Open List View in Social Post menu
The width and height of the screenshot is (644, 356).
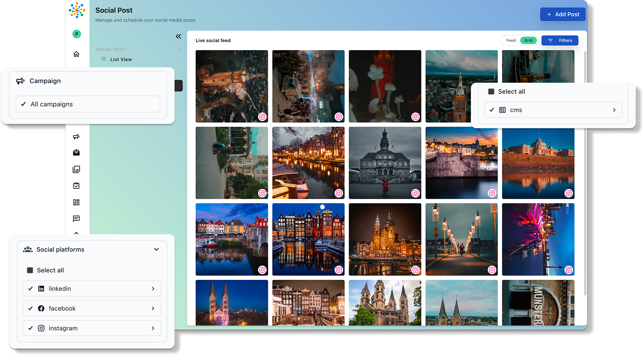121,59
